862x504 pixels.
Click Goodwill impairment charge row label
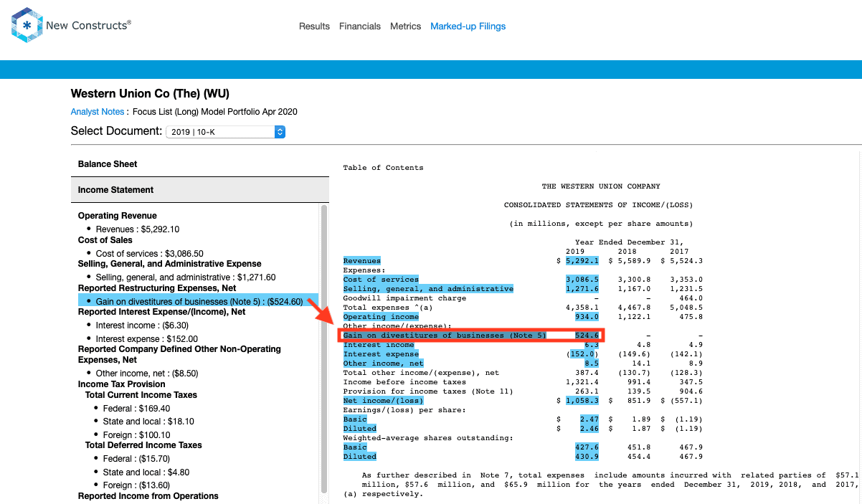click(x=404, y=298)
